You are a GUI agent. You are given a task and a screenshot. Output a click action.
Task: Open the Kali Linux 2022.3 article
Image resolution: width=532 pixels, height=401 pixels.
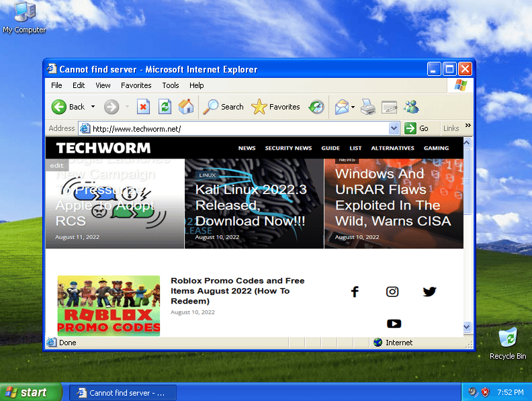pyautogui.click(x=251, y=205)
